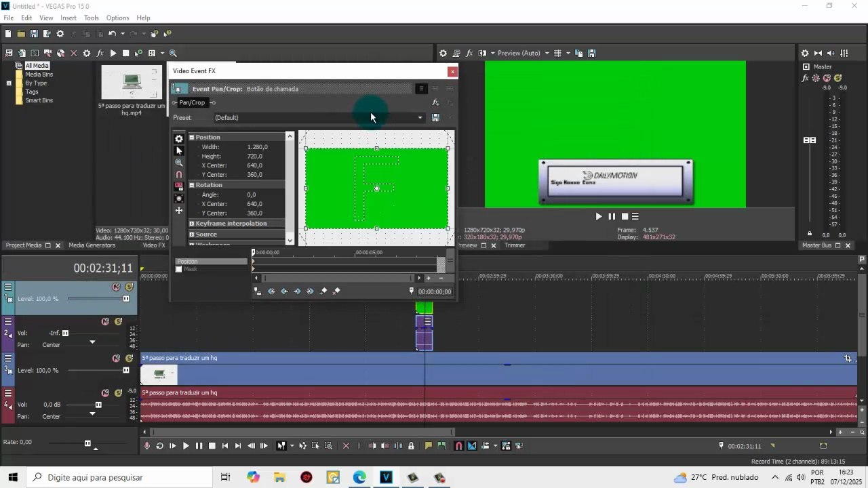Click the Angle value 0,0
868x488 pixels.
tap(252, 195)
